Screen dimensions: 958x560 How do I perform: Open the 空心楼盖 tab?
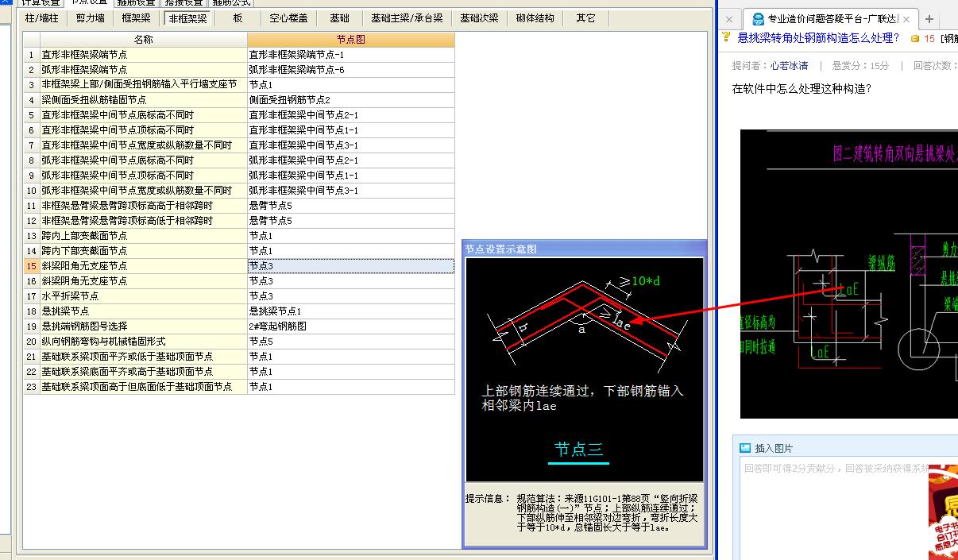288,18
